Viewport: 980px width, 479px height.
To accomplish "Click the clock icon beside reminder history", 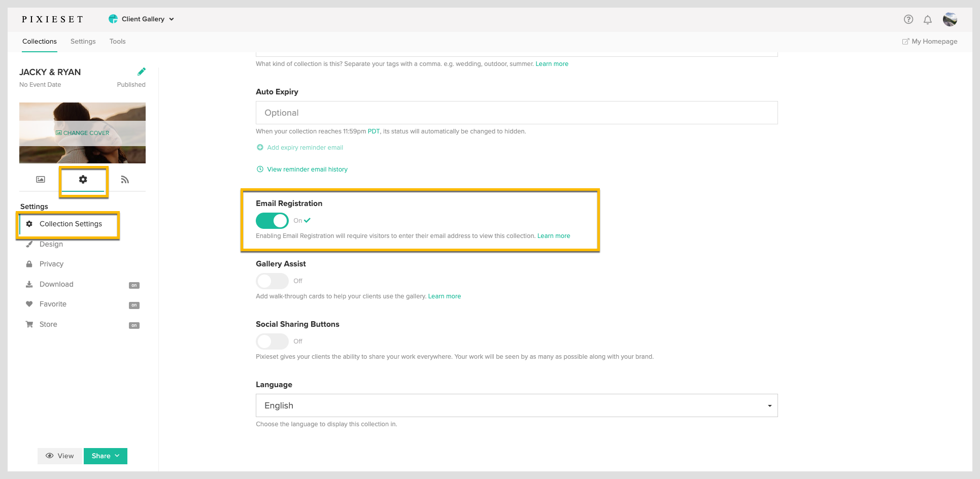I will 260,169.
